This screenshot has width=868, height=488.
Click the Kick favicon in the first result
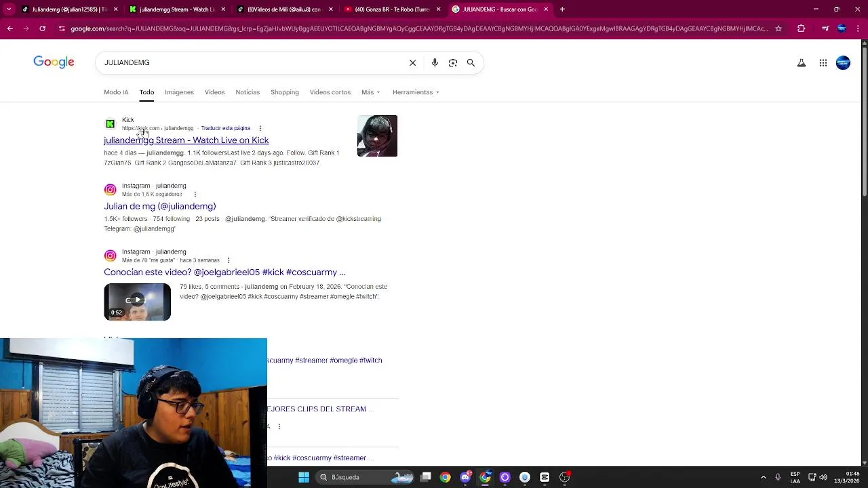point(110,124)
